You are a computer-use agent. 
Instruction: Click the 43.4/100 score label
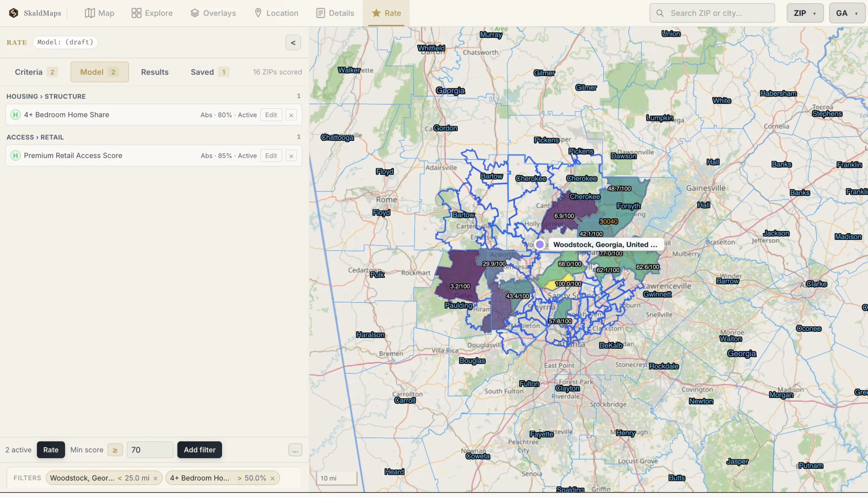click(x=518, y=296)
